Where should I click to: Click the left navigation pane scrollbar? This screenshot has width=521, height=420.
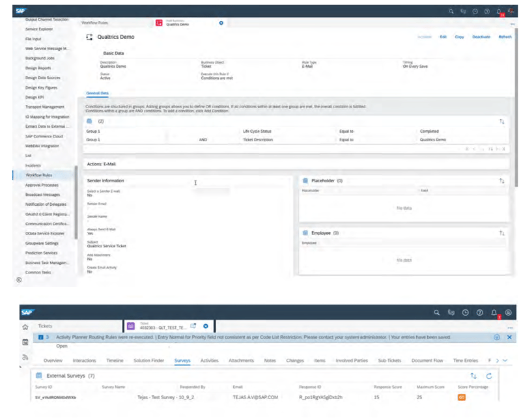(x=76, y=203)
